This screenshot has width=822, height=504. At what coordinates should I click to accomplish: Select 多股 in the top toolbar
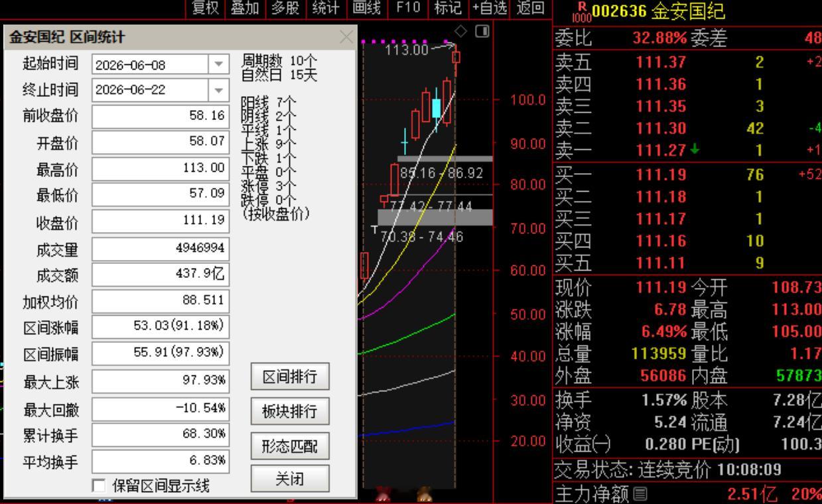pyautogui.click(x=285, y=8)
